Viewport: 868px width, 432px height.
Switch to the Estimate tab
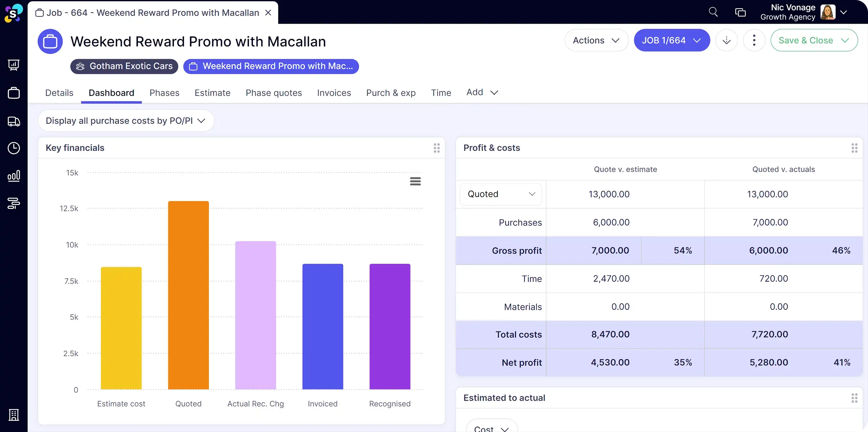click(212, 93)
